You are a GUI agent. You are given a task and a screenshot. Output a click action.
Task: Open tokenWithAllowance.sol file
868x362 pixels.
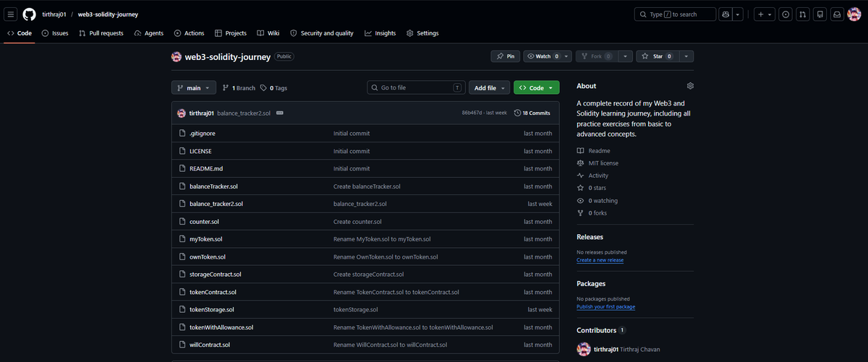221,327
